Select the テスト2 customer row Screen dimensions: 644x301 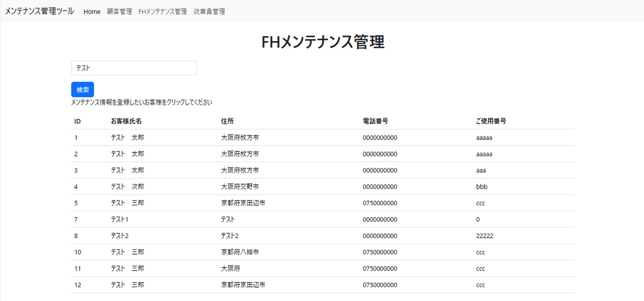coord(323,236)
